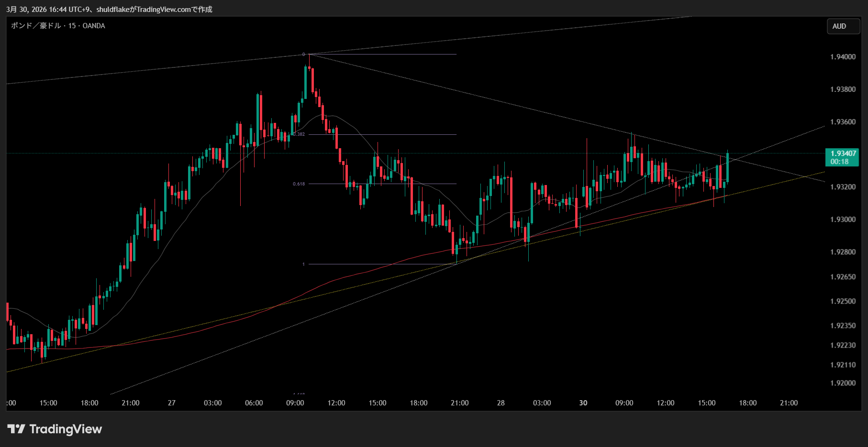
Task: Select the current price label 1.93407
Action: (x=843, y=153)
